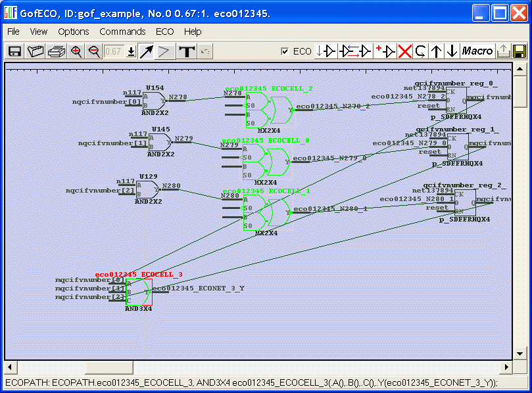Click the save disk icon in toolbar
This screenshot has height=393, width=532.
tap(14, 51)
